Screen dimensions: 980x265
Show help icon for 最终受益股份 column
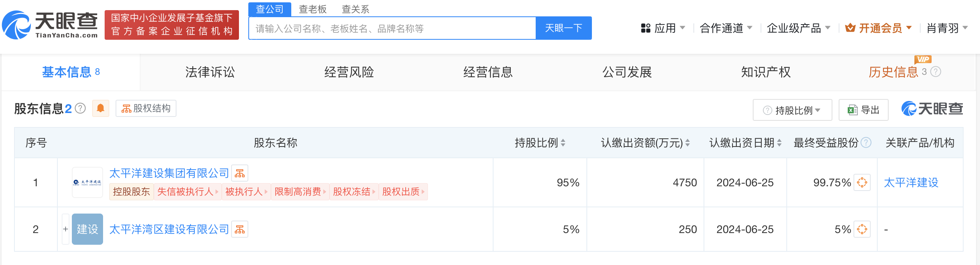click(866, 143)
